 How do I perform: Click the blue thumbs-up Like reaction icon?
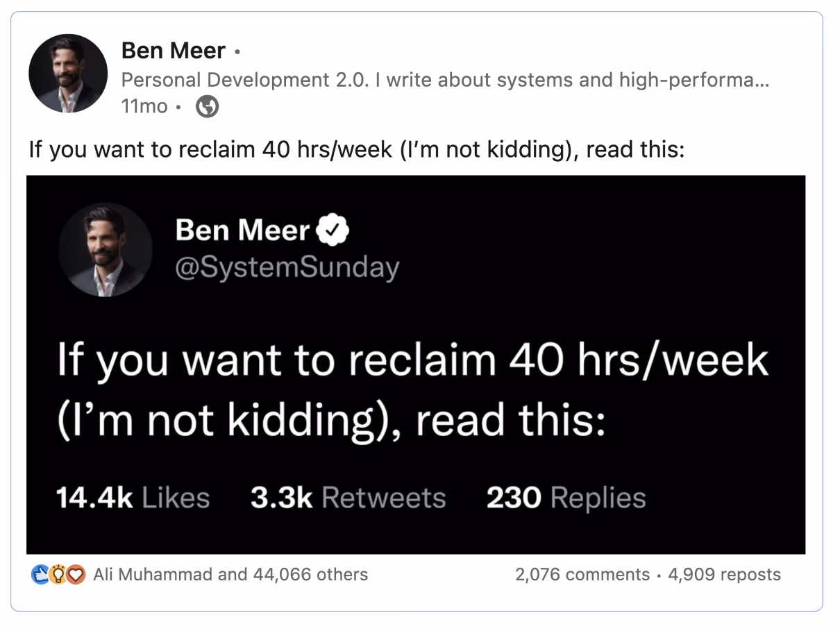(x=42, y=575)
